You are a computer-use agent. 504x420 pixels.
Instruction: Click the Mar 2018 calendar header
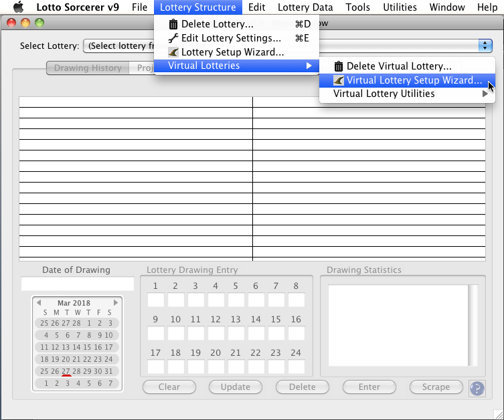tap(74, 303)
